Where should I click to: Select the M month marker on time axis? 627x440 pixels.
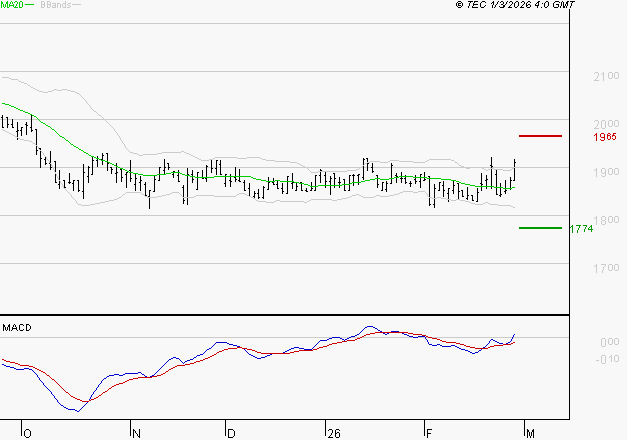tap(530, 433)
